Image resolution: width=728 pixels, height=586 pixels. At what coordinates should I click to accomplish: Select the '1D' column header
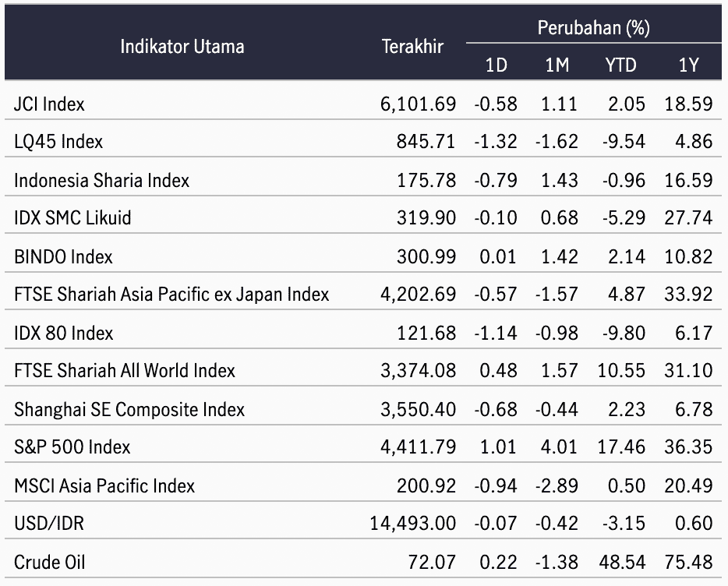pyautogui.click(x=496, y=65)
